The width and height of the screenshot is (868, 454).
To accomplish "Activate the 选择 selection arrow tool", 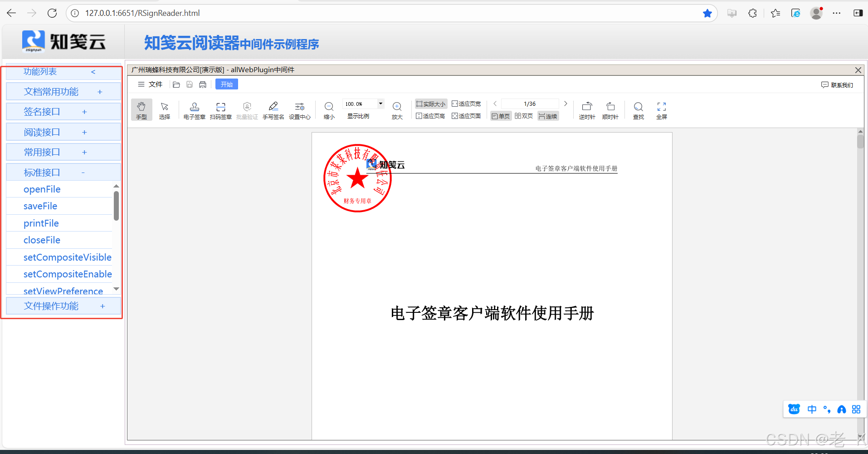I will coord(165,110).
